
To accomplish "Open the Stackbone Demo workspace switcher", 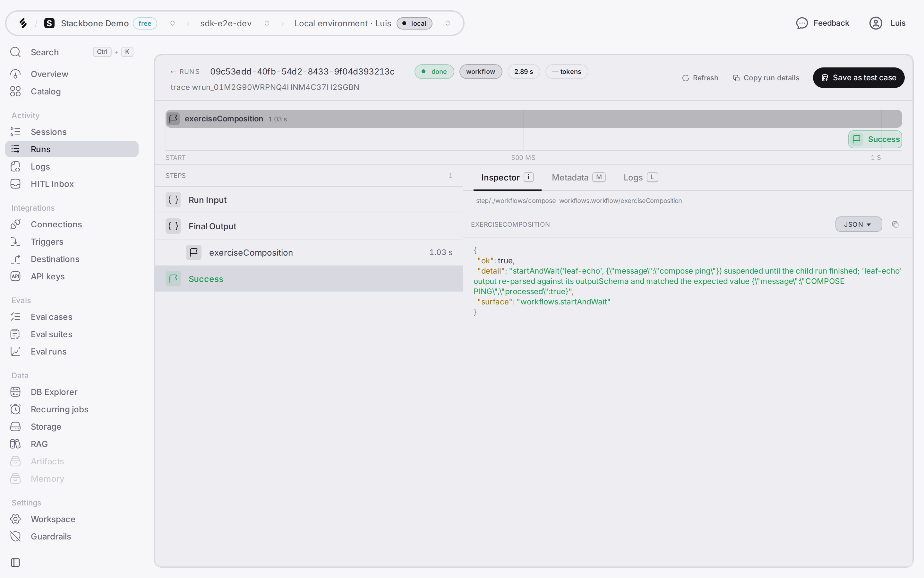I will [x=173, y=23].
